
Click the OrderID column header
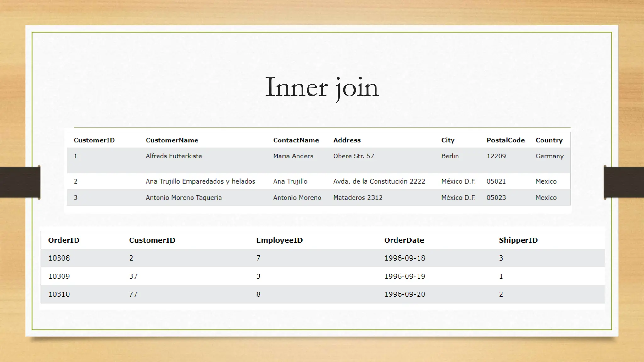(x=64, y=240)
